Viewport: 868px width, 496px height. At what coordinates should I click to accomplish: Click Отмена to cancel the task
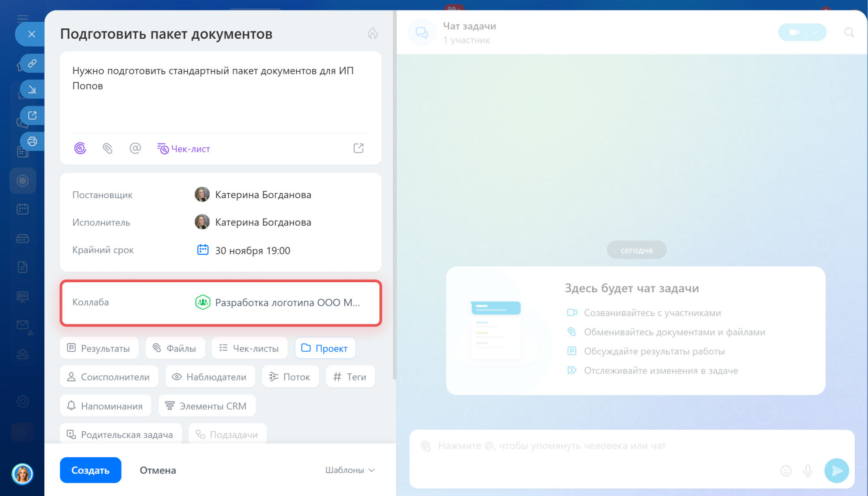[158, 470]
